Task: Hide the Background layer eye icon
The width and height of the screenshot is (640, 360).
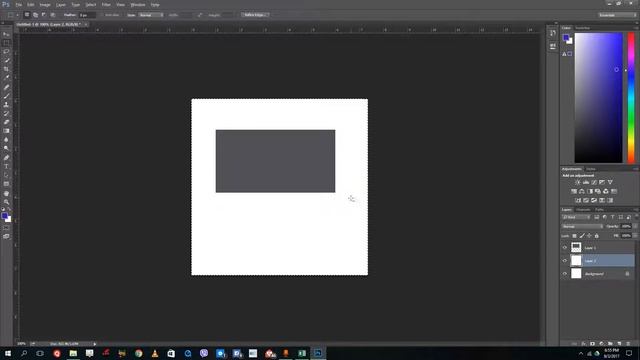Action: click(565, 274)
